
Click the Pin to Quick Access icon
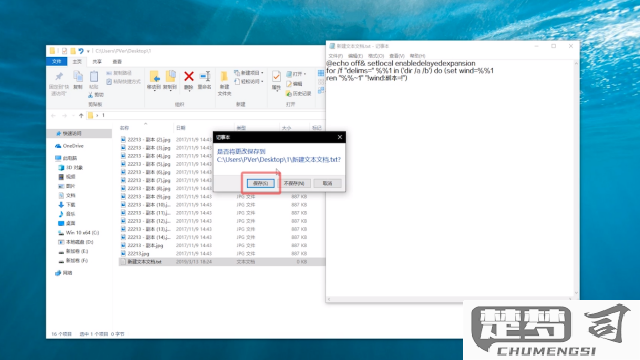[59, 76]
